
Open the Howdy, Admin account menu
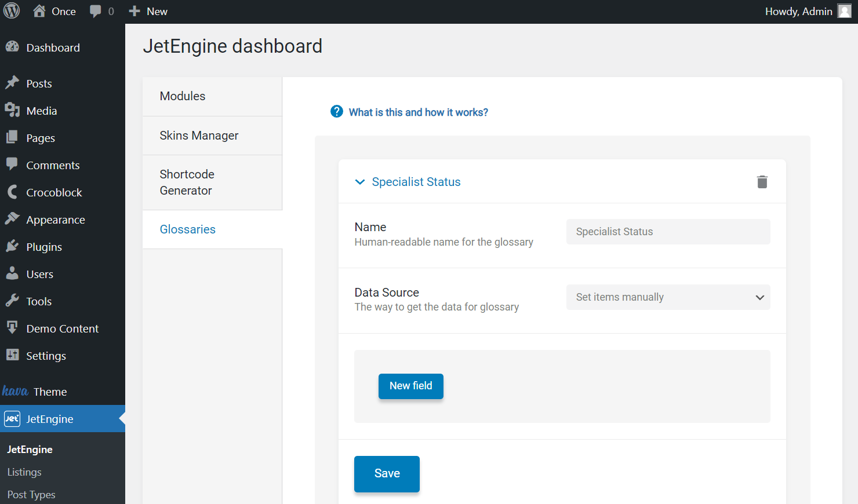[808, 12]
